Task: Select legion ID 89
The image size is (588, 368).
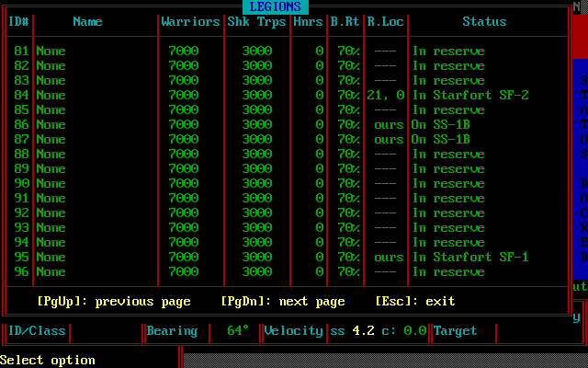Action: 288,168
